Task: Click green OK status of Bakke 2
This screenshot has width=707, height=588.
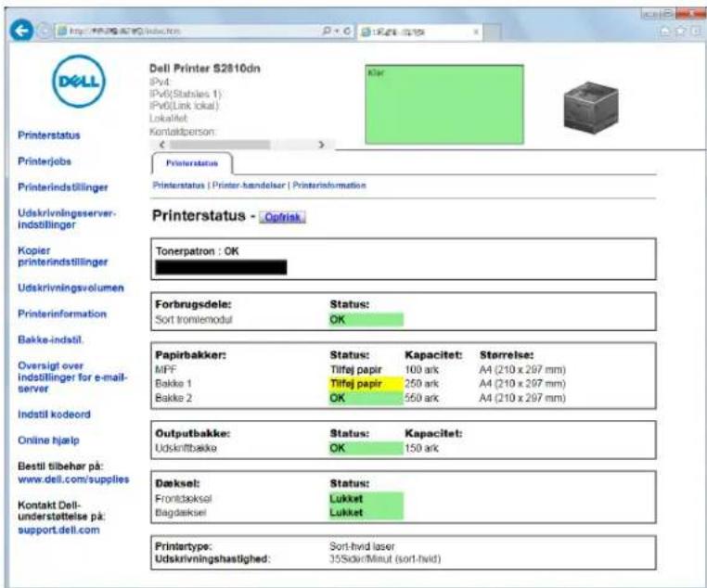Action: coord(366,398)
